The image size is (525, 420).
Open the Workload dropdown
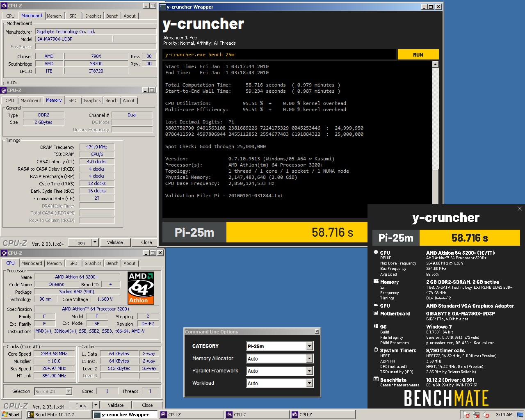point(310,383)
